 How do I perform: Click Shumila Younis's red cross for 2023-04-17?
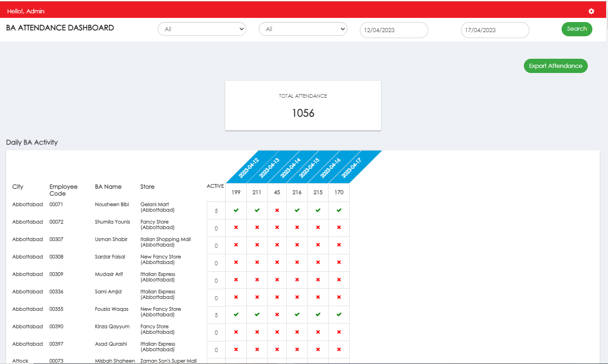tap(339, 228)
